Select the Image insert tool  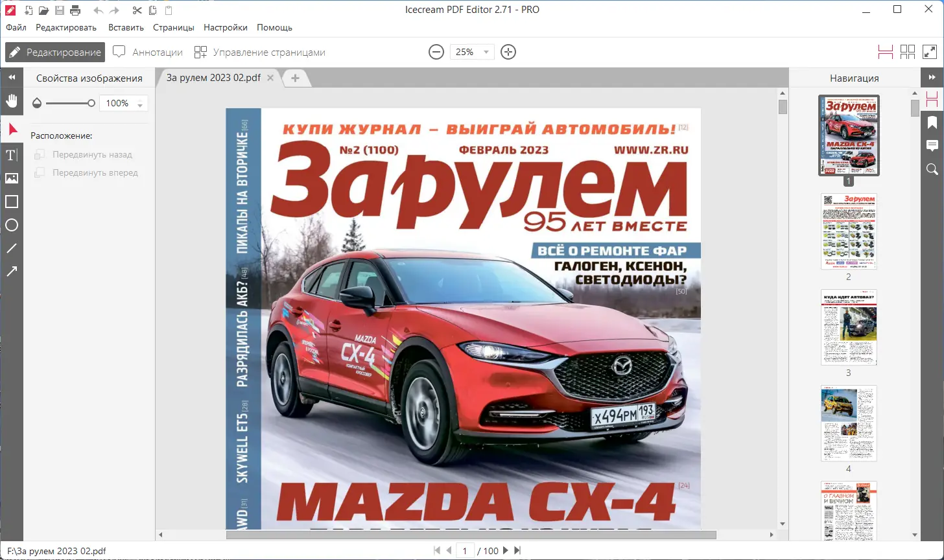[x=12, y=178]
